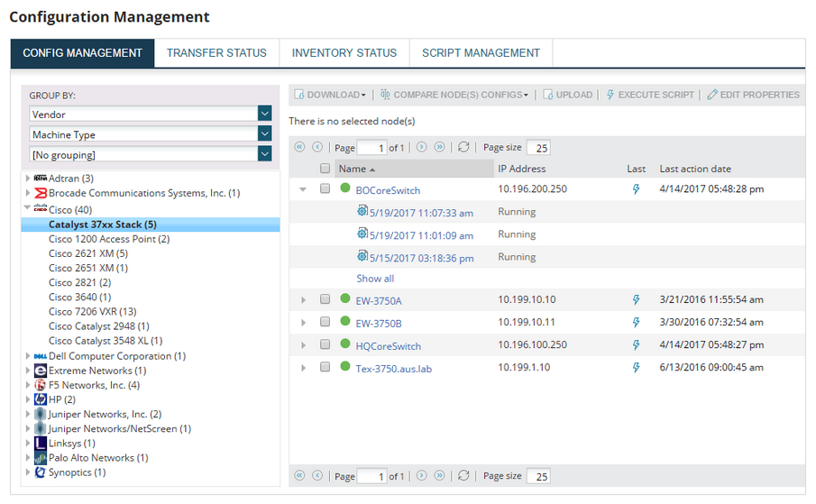Expand the Juniper Networks/NetScreen node

tap(28, 428)
